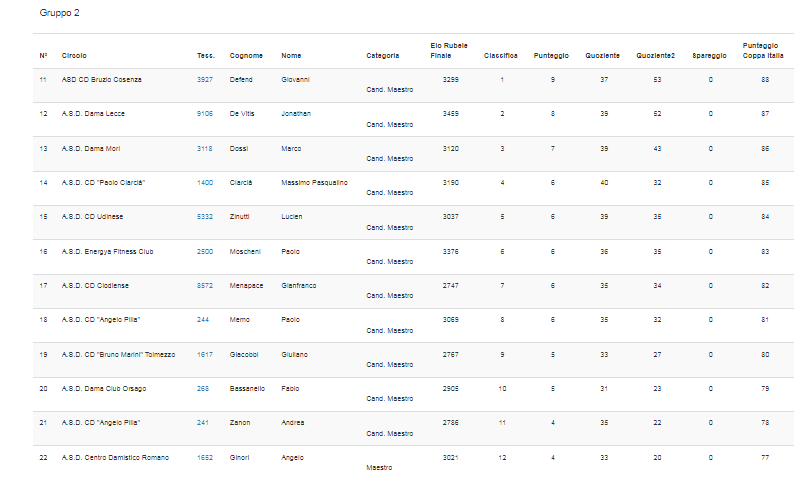Select tessera number 268 for Bassanello
This screenshot has width=799, height=497.
pos(203,389)
